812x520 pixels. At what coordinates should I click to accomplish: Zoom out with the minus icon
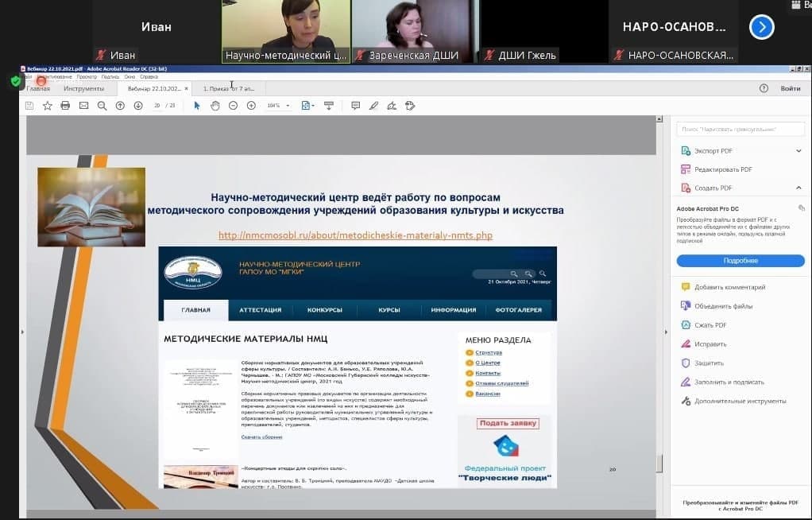[233, 106]
